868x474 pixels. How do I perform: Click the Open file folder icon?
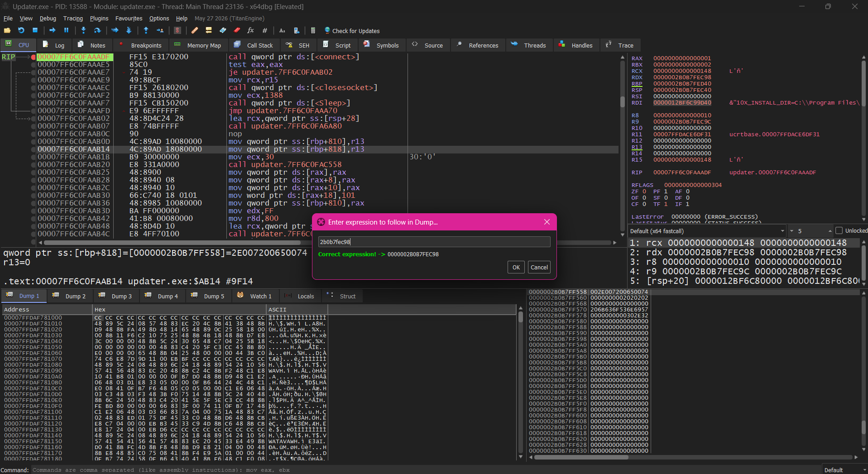(x=7, y=30)
